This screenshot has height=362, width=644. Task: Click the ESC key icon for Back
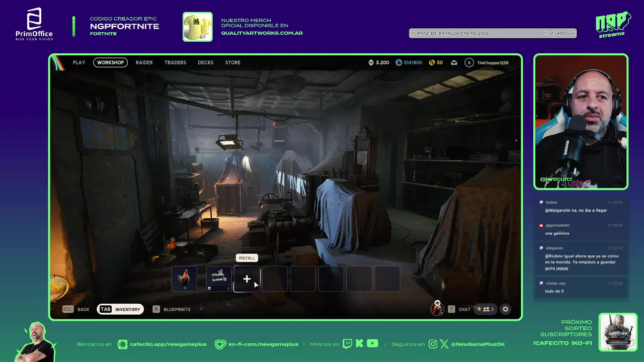click(68, 309)
